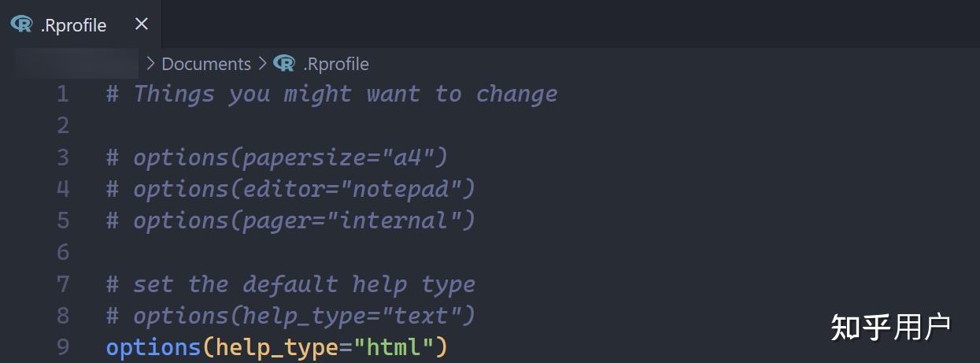Expand the chevron before Documents breadcrumb
Image resolution: width=980 pixels, height=363 pixels.
pyautogui.click(x=151, y=63)
